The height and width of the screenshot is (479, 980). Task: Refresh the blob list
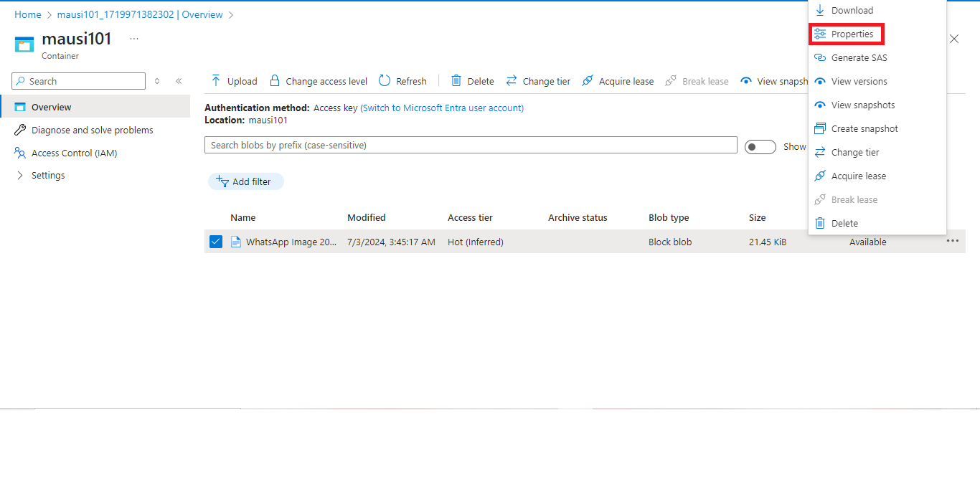(403, 81)
